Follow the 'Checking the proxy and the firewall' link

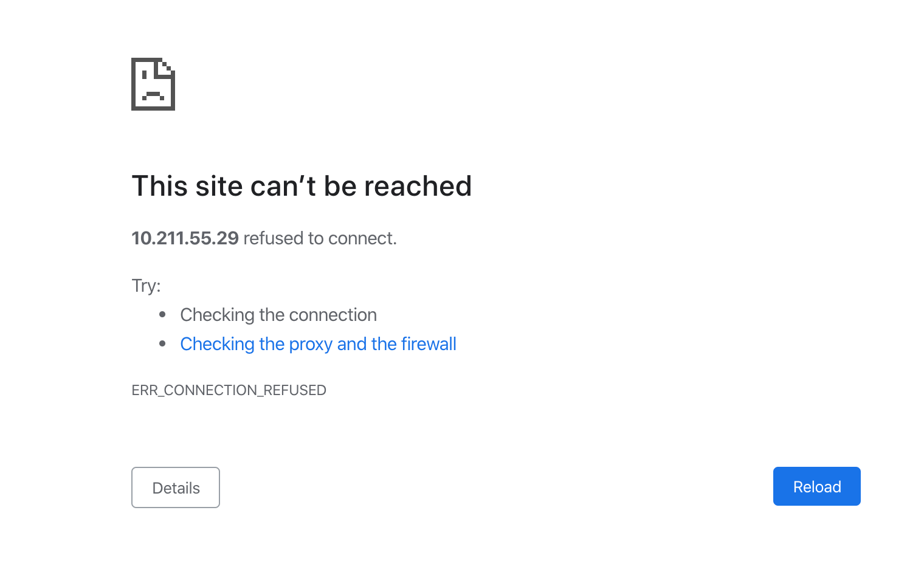click(x=318, y=344)
